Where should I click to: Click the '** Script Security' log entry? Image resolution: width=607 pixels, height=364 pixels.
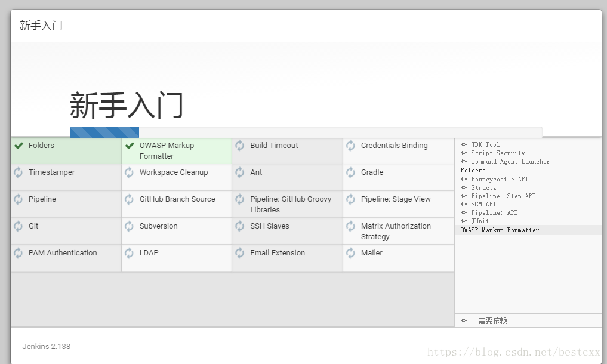point(493,153)
